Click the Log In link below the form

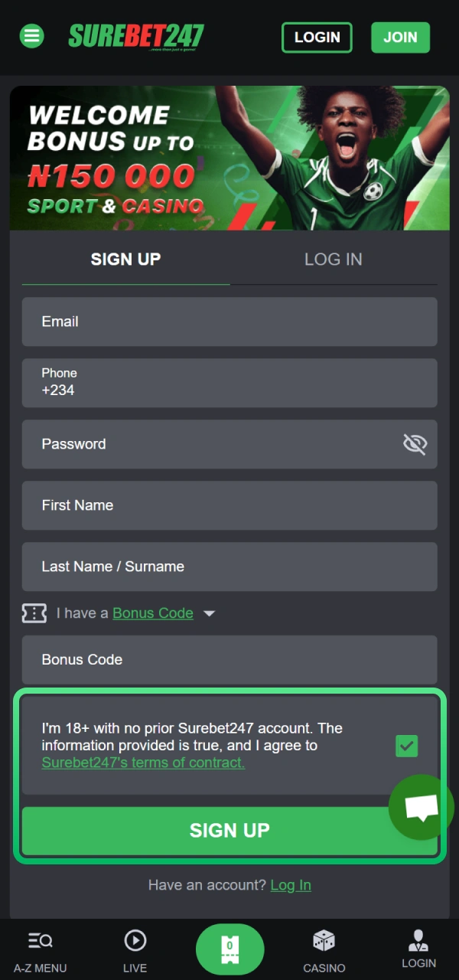pos(291,884)
